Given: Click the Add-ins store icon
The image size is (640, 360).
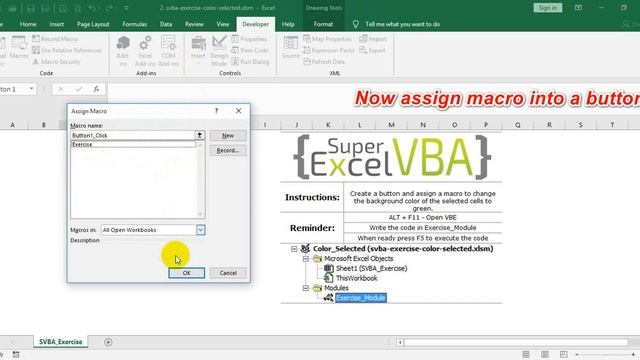Looking at the screenshot, I should (122, 51).
